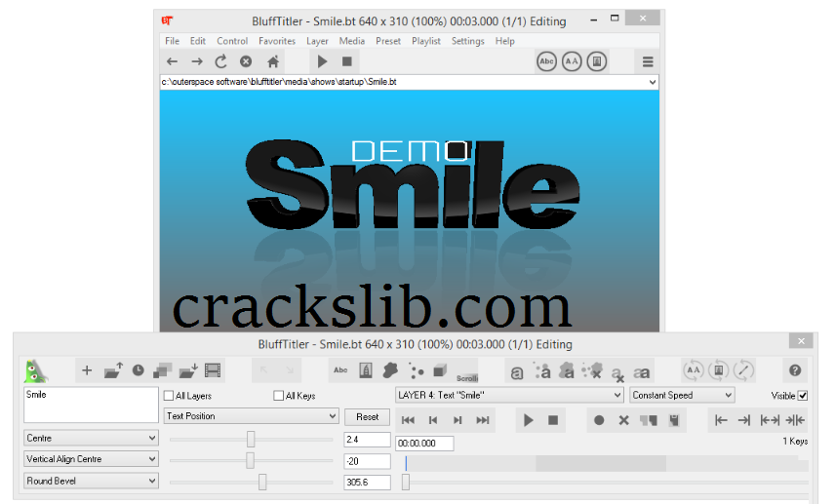Click the plain 'a' text effect icon
The height and width of the screenshot is (504, 835).
click(517, 372)
